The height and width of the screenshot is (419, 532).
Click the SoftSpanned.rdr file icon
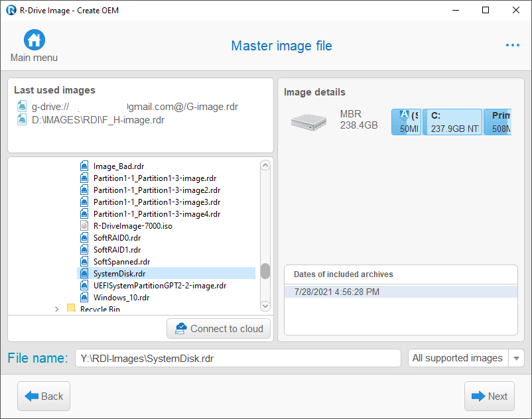coord(84,261)
